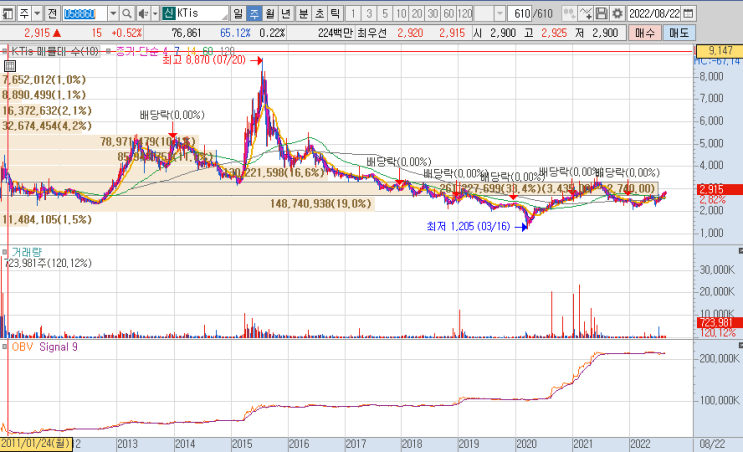Toggle 거래량 pane marker

pos(5,252)
